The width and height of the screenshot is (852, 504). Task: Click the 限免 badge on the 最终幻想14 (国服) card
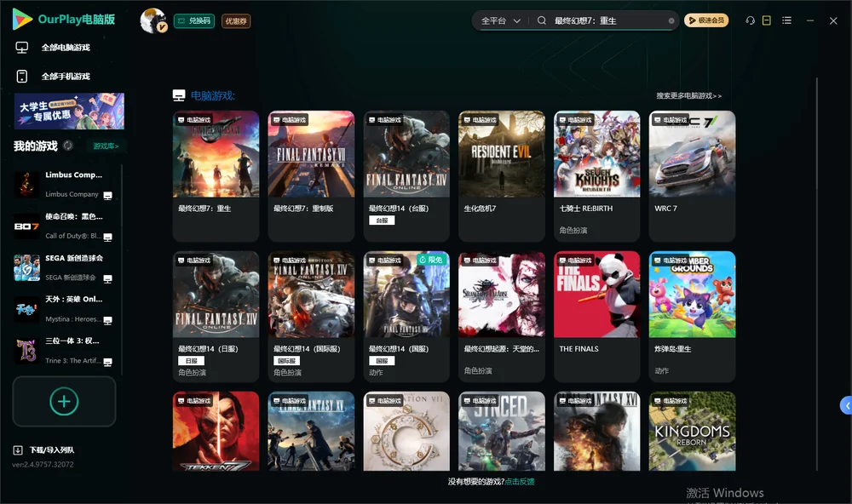click(431, 260)
